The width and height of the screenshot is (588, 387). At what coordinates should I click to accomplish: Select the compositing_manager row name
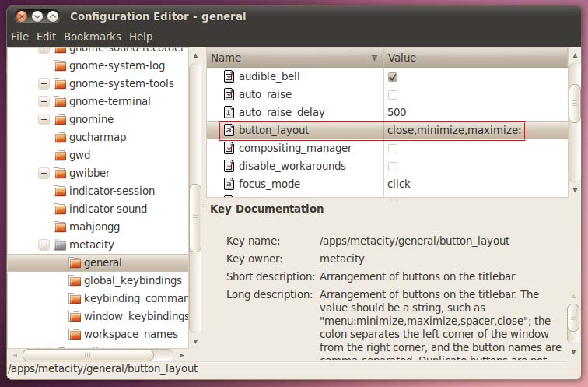click(x=295, y=148)
